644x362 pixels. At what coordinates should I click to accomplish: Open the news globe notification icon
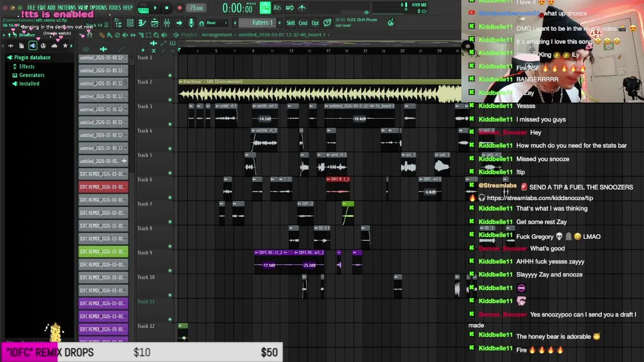coord(390,22)
